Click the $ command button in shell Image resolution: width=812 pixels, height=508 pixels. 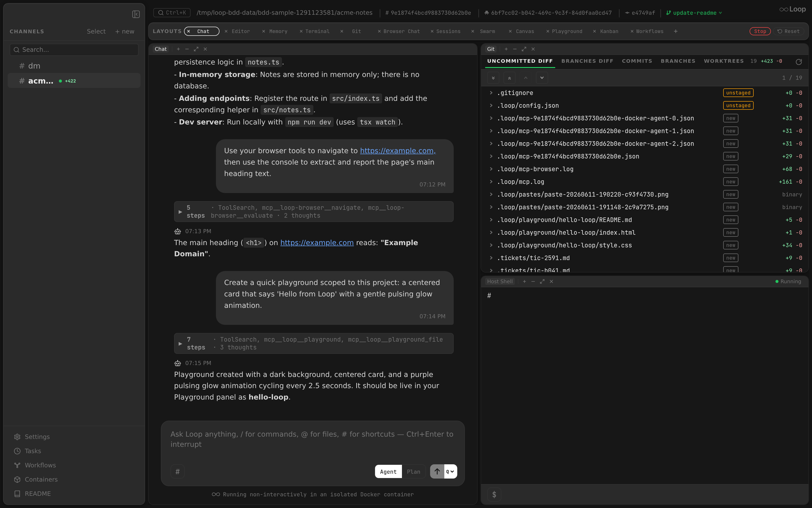(x=494, y=495)
